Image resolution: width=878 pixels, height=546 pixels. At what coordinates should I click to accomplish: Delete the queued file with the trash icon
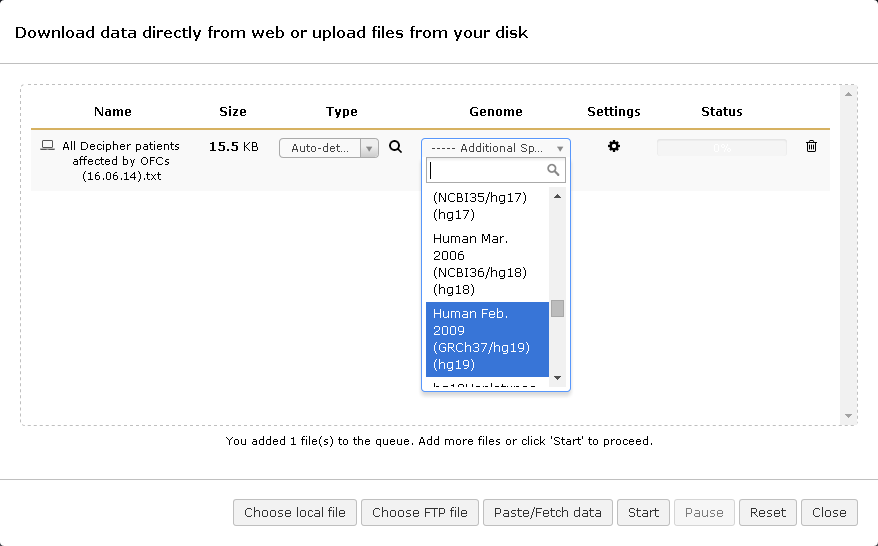pyautogui.click(x=811, y=146)
